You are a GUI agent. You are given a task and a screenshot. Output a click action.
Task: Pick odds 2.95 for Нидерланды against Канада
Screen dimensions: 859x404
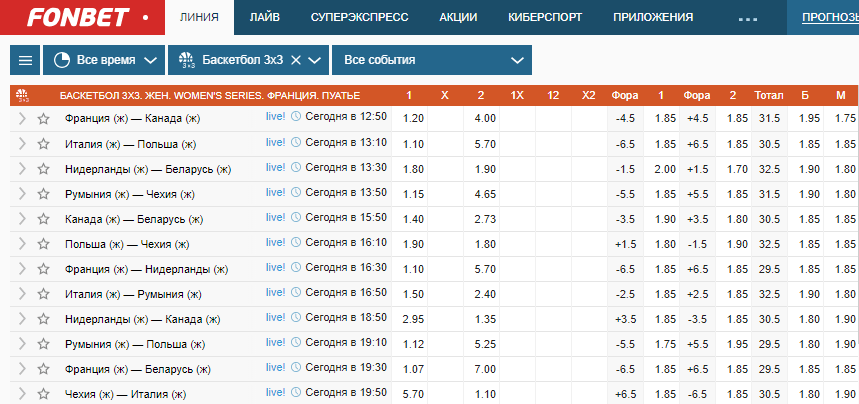(409, 318)
